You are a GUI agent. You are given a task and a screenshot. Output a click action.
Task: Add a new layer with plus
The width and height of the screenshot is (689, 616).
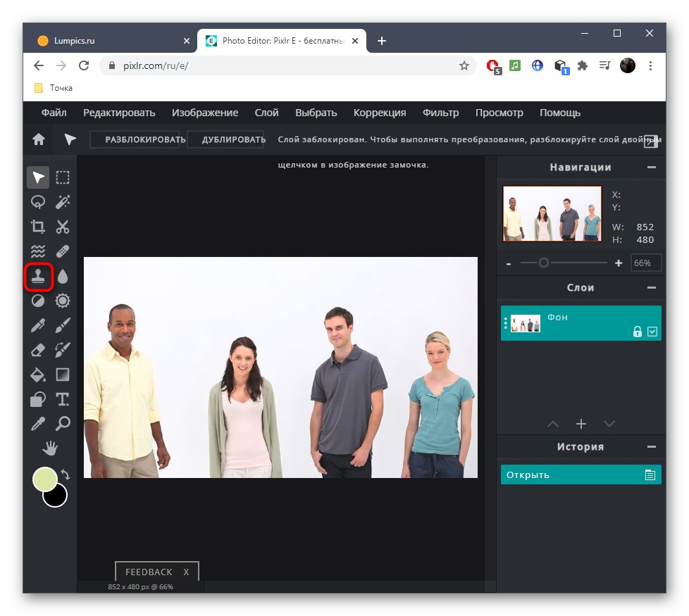tap(581, 424)
